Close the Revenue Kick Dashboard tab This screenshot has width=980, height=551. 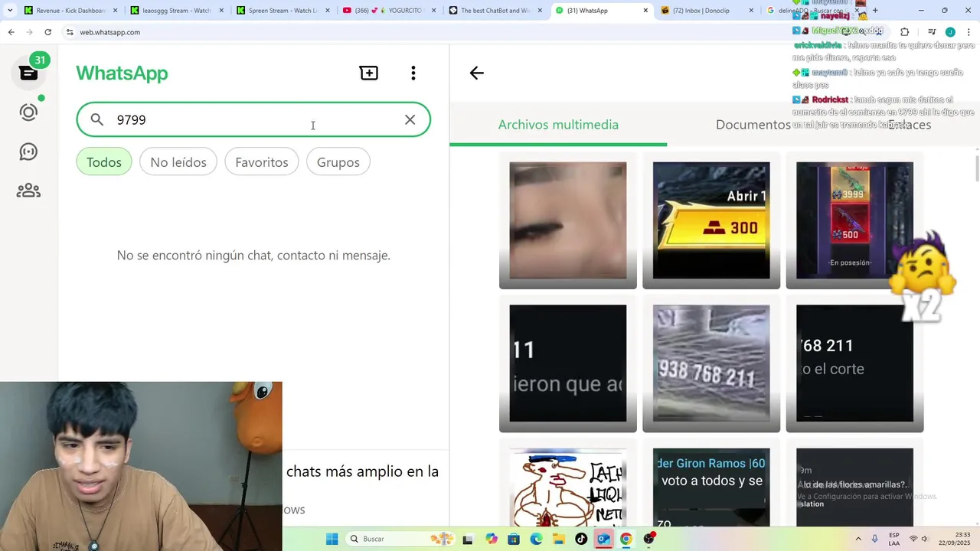(115, 11)
